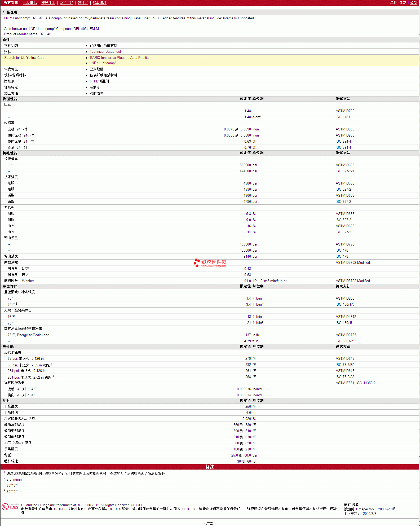420x526 pixels.
Task: Click the 螺筒中部温度 row label
Action: pyautogui.click(x=14, y=431)
